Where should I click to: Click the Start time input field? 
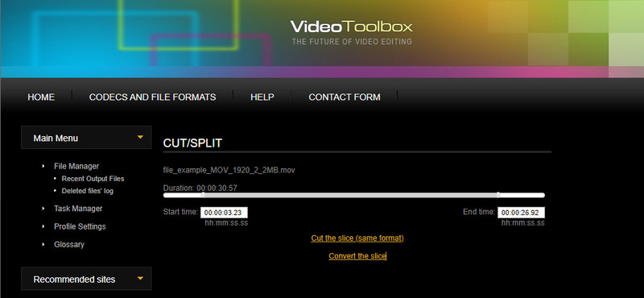[225, 213]
